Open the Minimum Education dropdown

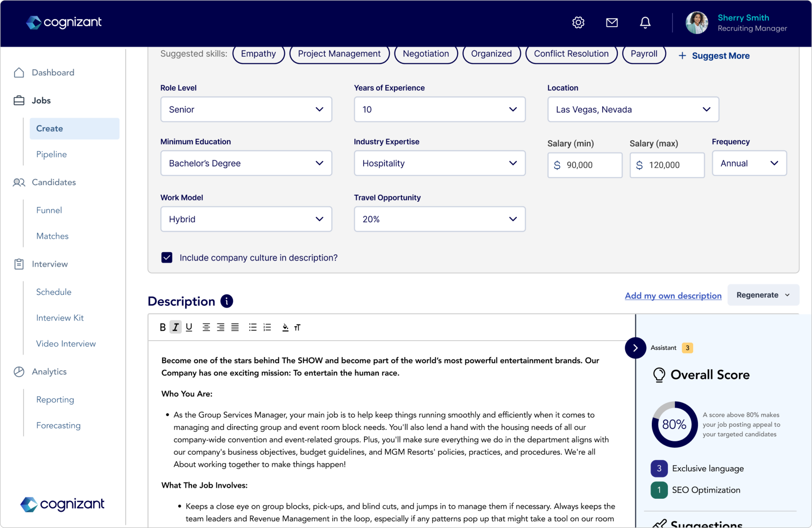point(246,163)
